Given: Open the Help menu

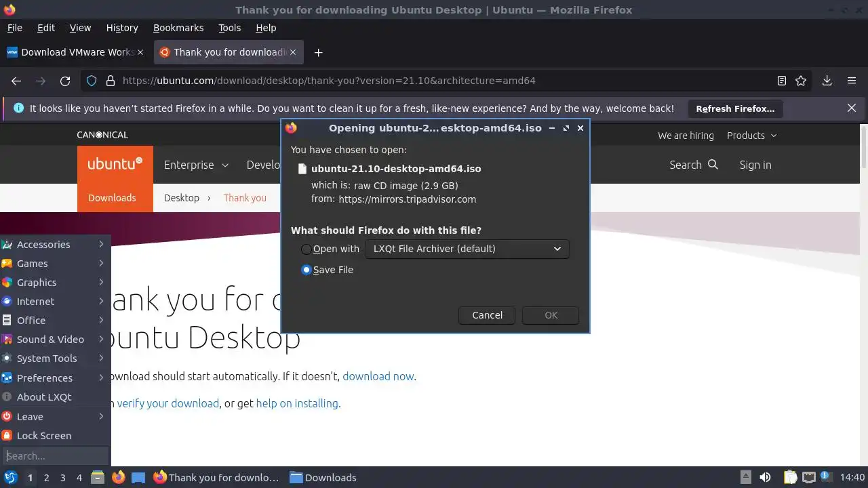Looking at the screenshot, I should pos(266,28).
